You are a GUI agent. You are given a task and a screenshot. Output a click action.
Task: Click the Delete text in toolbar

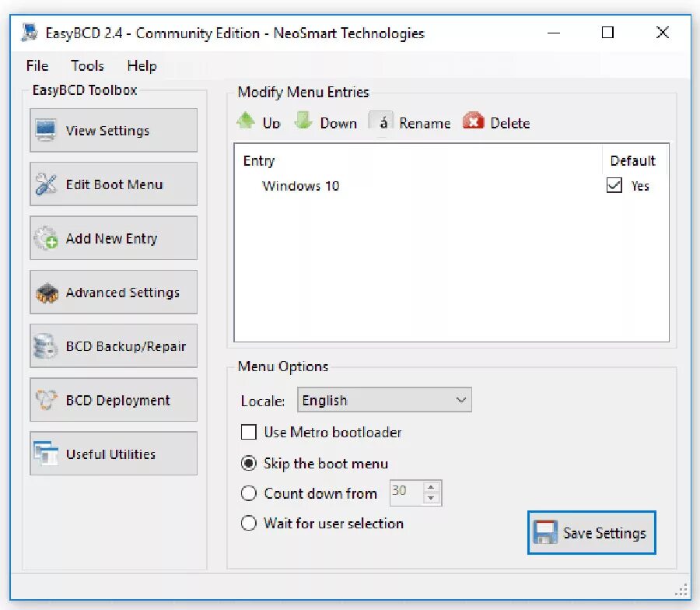[x=510, y=123]
